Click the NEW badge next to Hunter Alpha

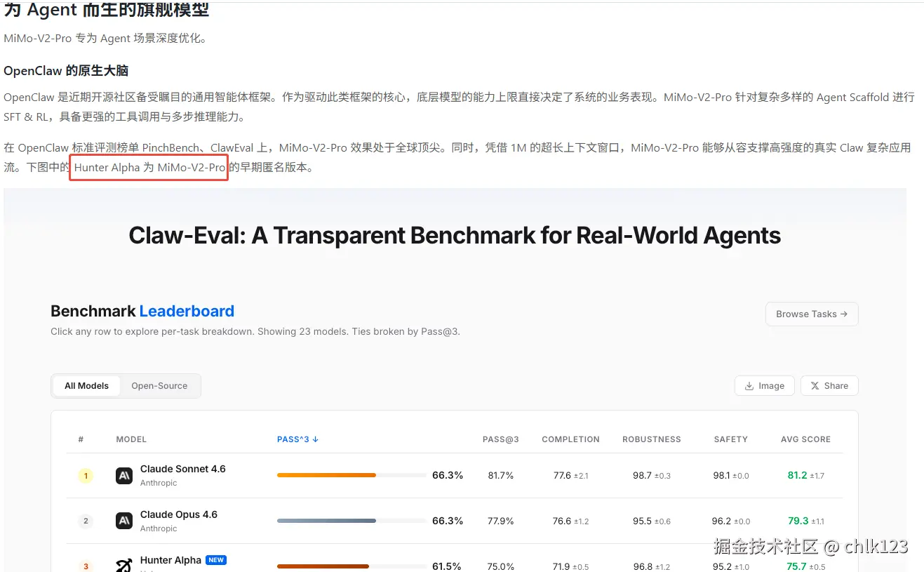point(216,560)
